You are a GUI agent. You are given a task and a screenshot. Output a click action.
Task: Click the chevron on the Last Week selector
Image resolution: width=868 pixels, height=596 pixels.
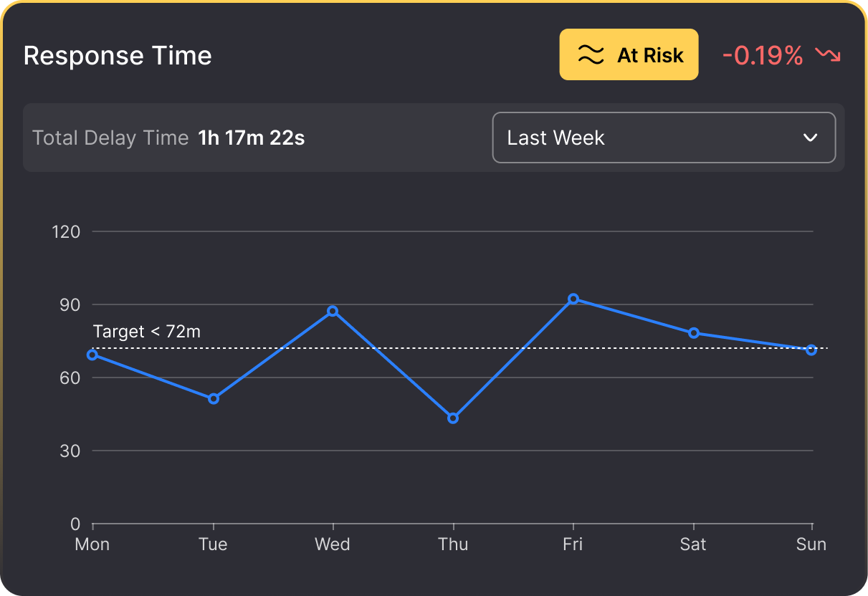click(812, 138)
